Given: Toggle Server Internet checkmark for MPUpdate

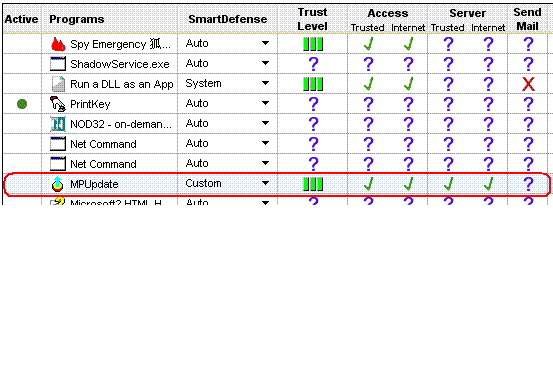Looking at the screenshot, I should click(x=489, y=184).
